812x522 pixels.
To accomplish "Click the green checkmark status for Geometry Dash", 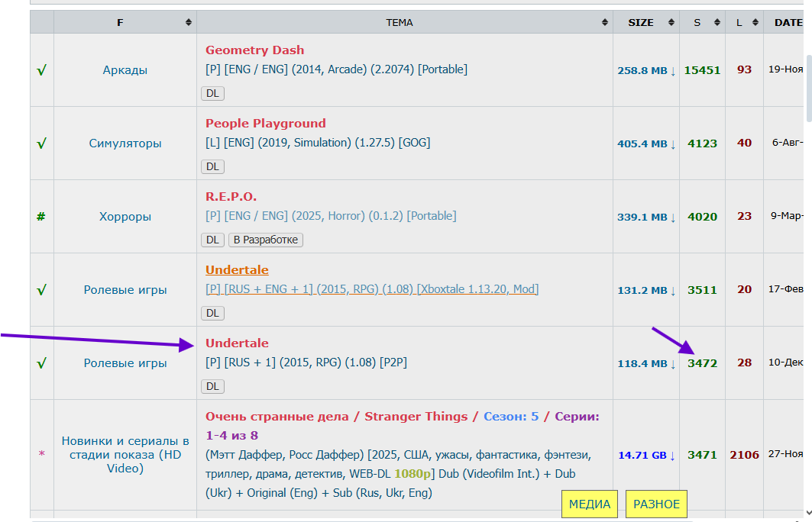I will [41, 70].
